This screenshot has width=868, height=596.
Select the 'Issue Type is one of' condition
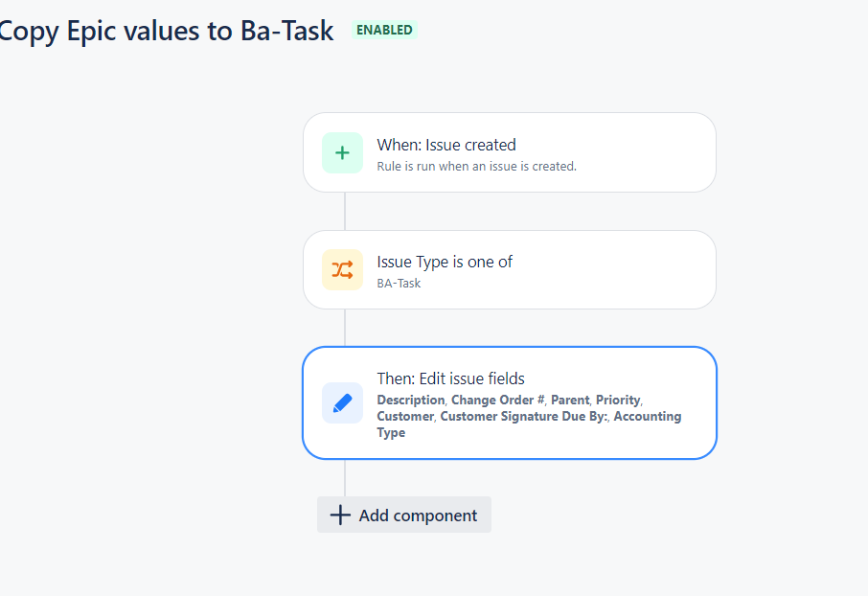pyautogui.click(x=445, y=262)
